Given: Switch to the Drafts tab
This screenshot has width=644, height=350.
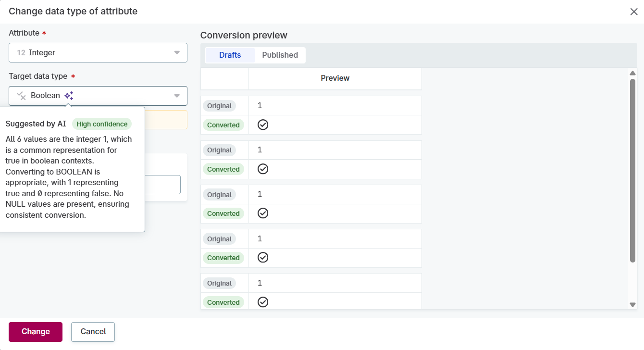Looking at the screenshot, I should 230,55.
